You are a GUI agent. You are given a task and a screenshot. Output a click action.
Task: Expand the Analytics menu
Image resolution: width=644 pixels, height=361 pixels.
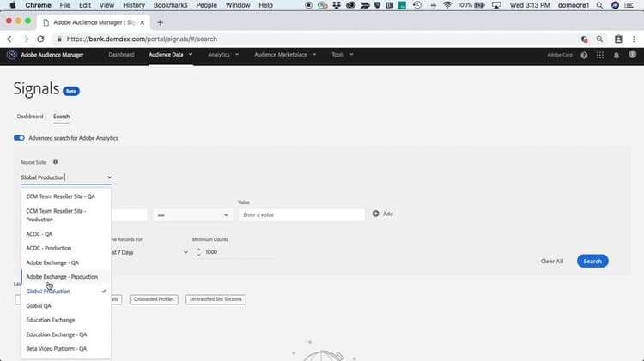coord(223,55)
